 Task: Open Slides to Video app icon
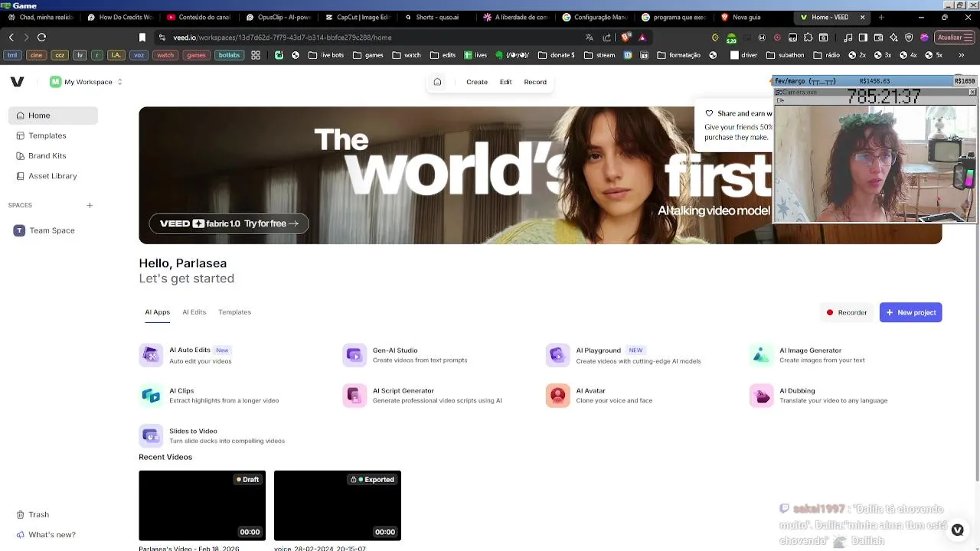151,436
